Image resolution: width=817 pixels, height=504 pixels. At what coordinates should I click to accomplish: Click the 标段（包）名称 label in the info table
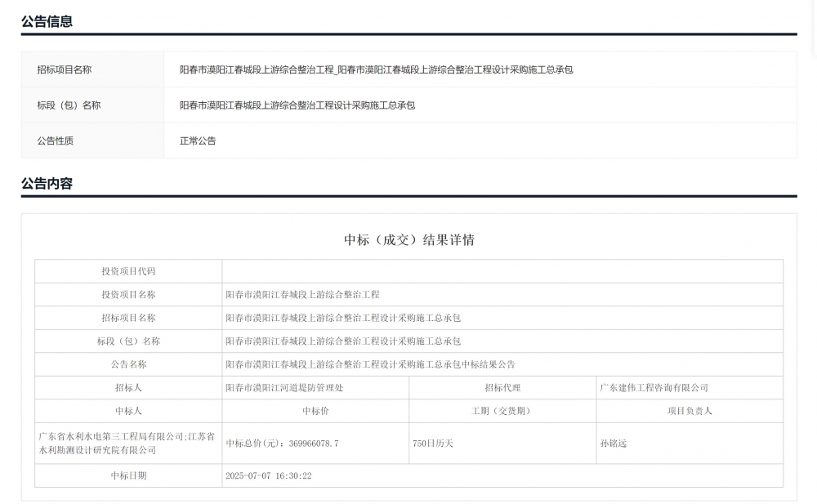[x=69, y=105]
